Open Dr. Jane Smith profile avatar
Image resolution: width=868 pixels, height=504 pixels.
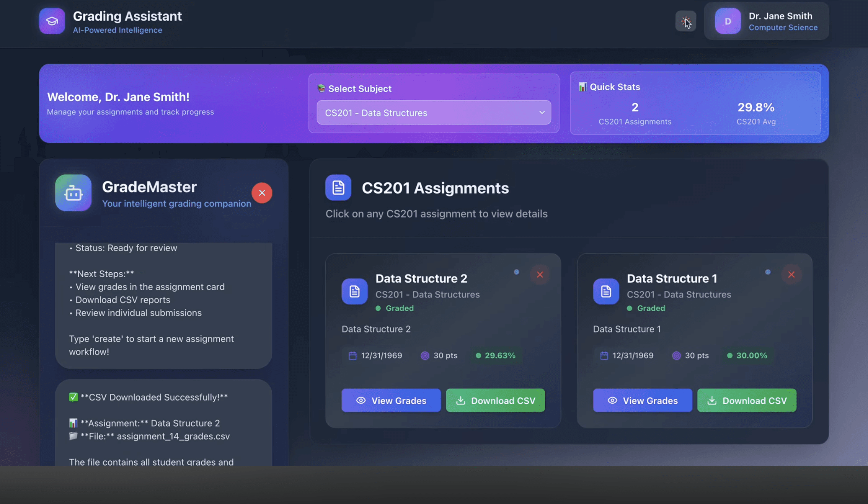tap(727, 21)
